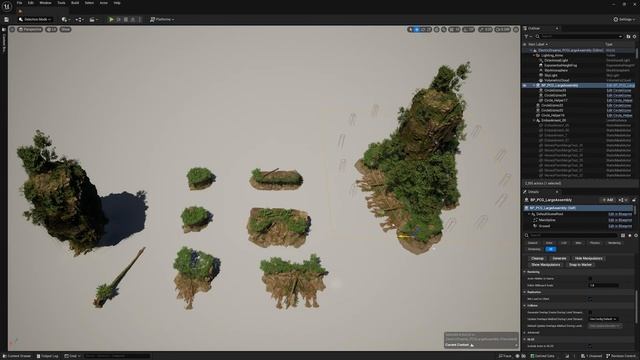Viewport: 640px width, 360px height.
Task: Click the Cleanup button
Action: click(x=538, y=258)
